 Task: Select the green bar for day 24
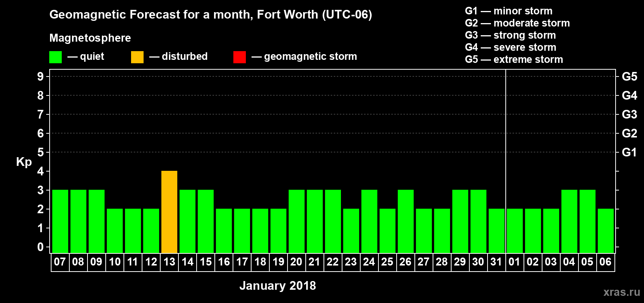(369, 221)
